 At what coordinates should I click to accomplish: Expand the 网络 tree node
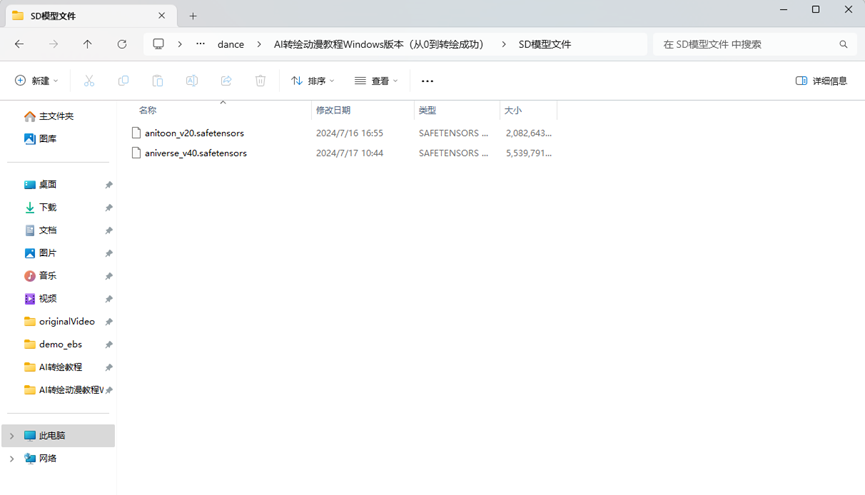(12, 459)
